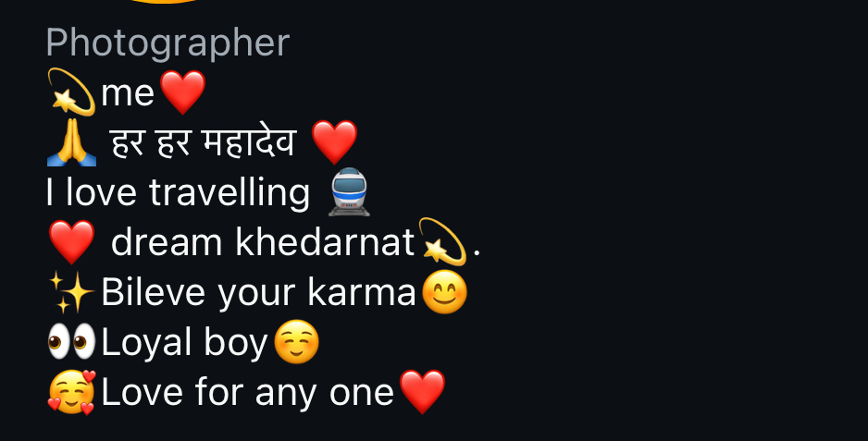The width and height of the screenshot is (868, 441).
Task: Click the "Love for any one" text
Action: [x=247, y=392]
